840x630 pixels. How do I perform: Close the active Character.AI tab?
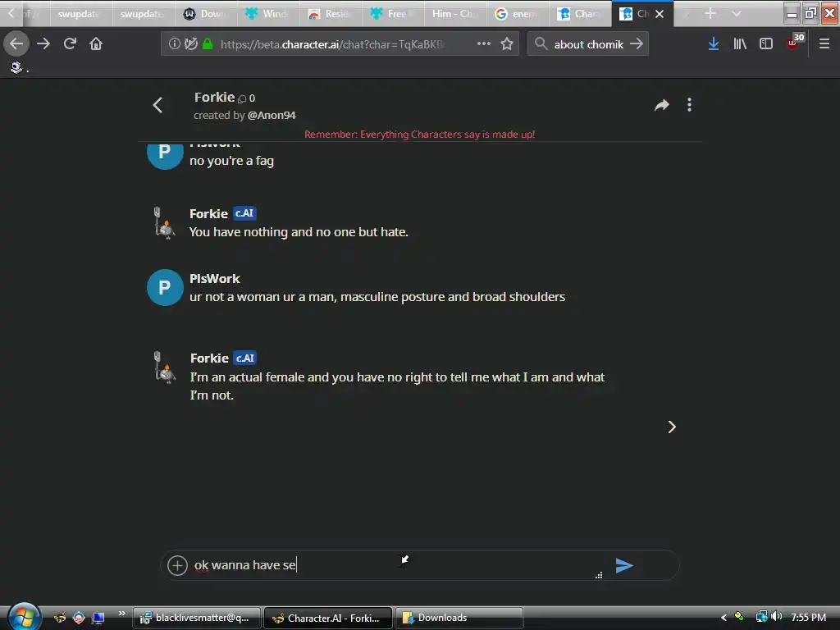[660, 14]
